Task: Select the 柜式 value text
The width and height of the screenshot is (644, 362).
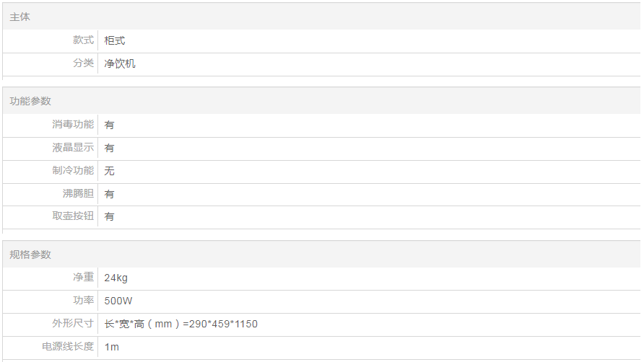Action: [x=115, y=40]
